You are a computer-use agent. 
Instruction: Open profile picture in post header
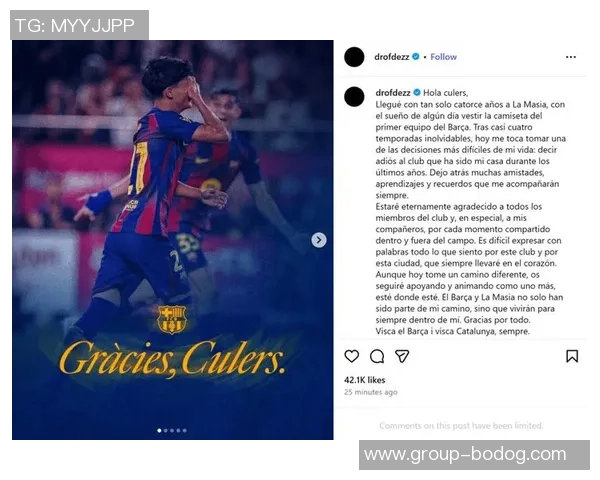(x=354, y=57)
